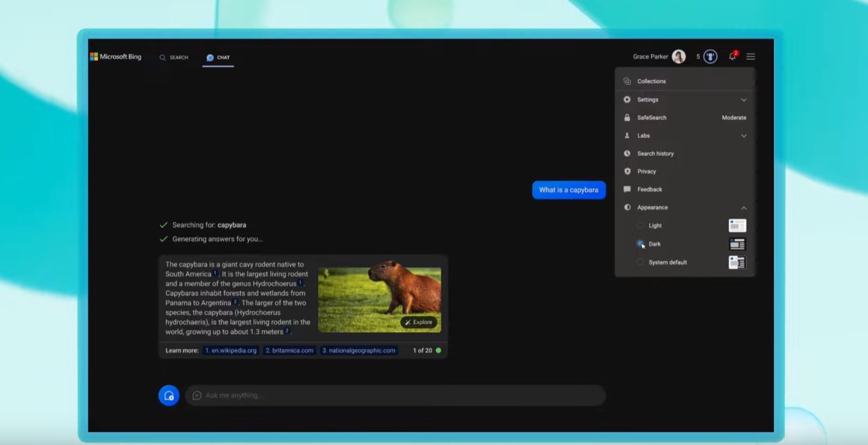
Task: Click the Grace Parker profile avatar
Action: (679, 56)
